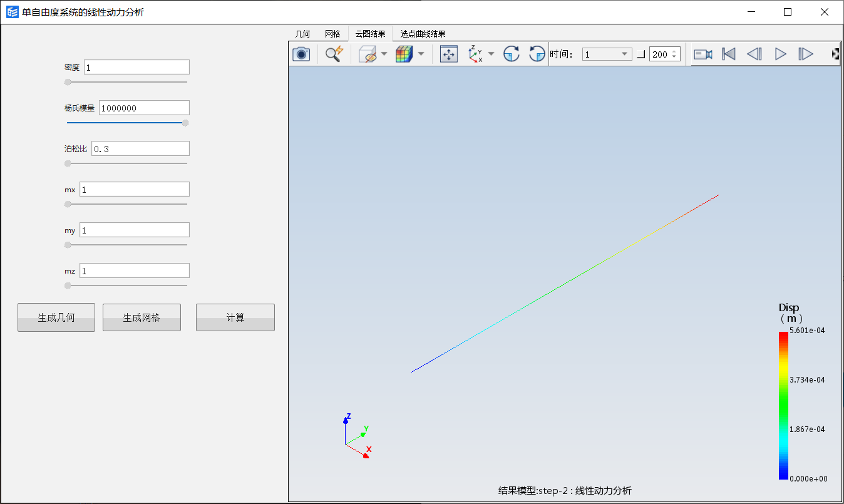The width and height of the screenshot is (844, 504).
Task: Click the colored cube render icon
Action: (x=404, y=54)
